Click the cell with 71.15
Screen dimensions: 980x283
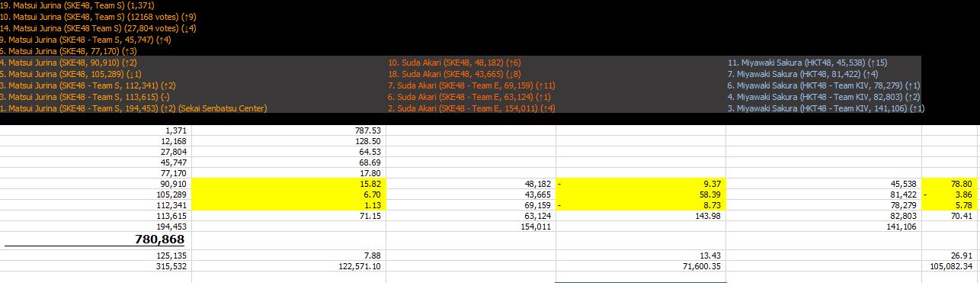pos(288,216)
